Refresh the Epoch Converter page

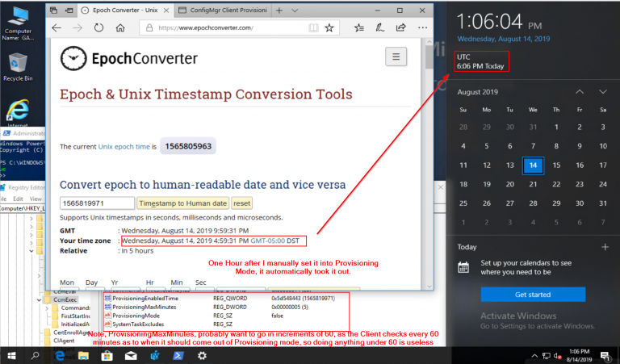(99, 27)
